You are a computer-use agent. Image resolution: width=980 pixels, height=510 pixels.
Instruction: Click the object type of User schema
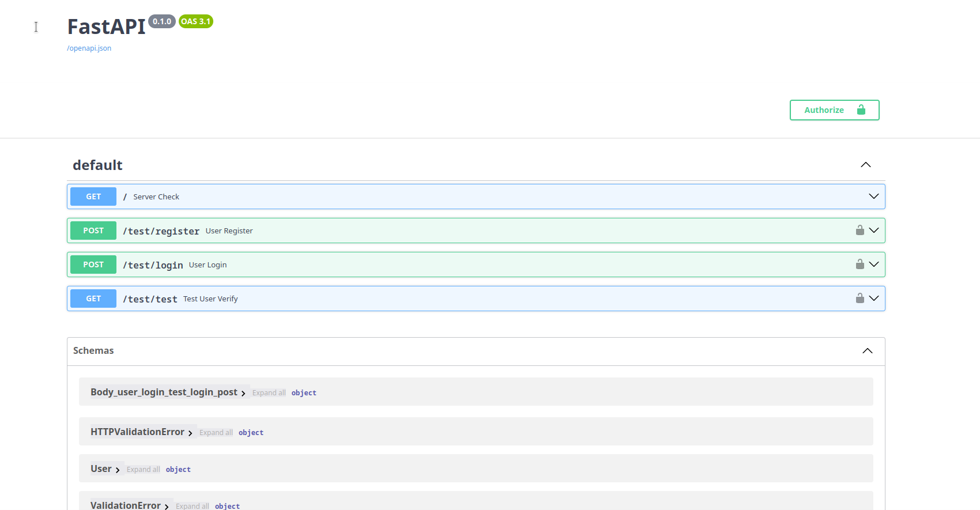point(178,470)
